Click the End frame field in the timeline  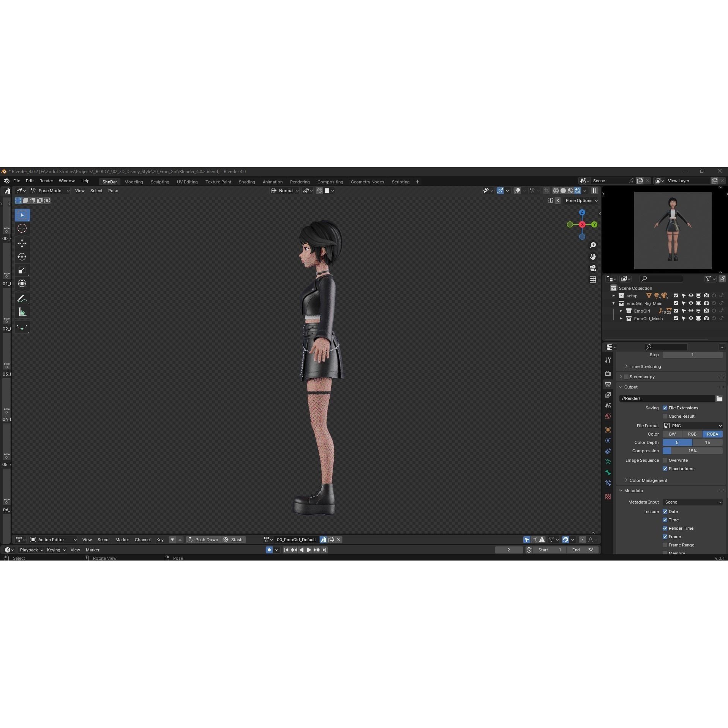(583, 550)
